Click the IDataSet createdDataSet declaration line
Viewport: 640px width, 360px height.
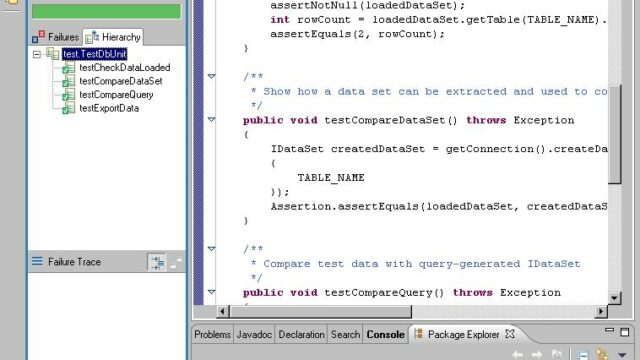[439, 149]
